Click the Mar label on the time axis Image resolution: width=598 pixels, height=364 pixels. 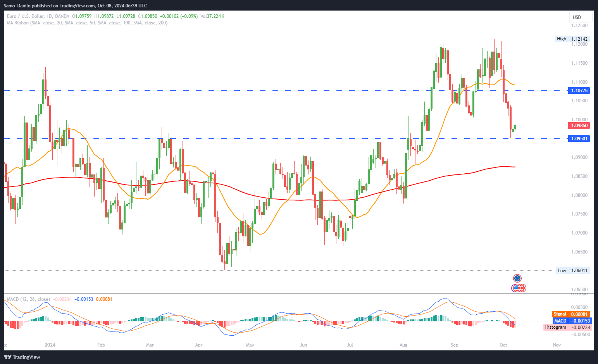150,345
